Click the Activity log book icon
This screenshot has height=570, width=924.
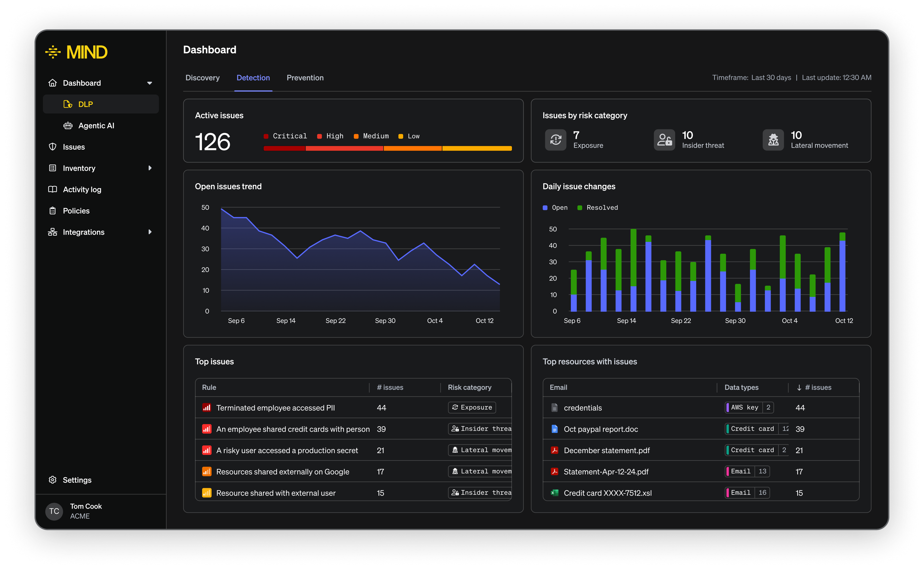coord(52,189)
